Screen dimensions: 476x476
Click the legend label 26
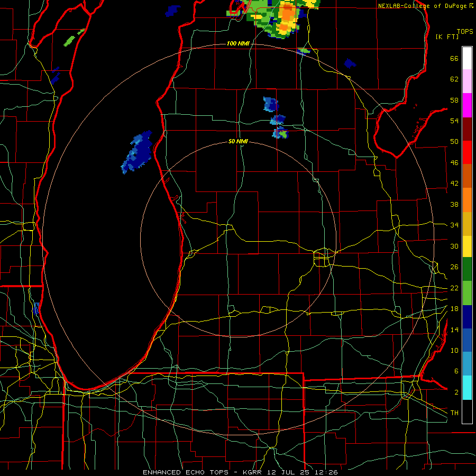[x=454, y=267]
